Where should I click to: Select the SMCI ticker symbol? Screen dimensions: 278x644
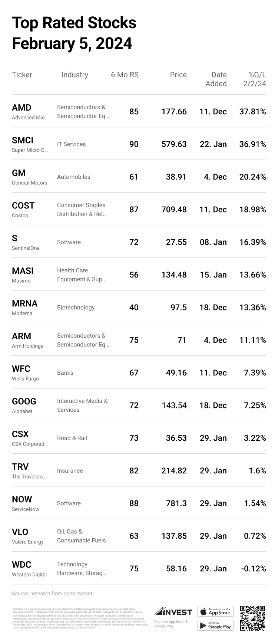coord(23,140)
